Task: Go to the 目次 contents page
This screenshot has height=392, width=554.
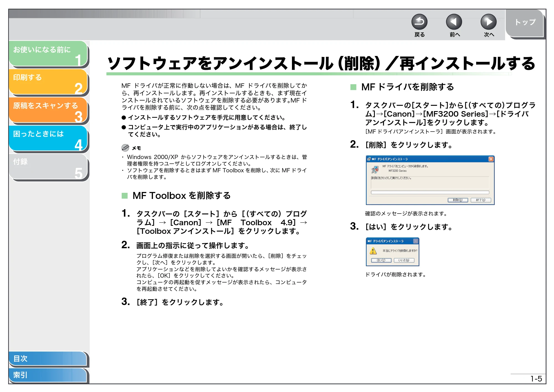Action: (x=48, y=358)
